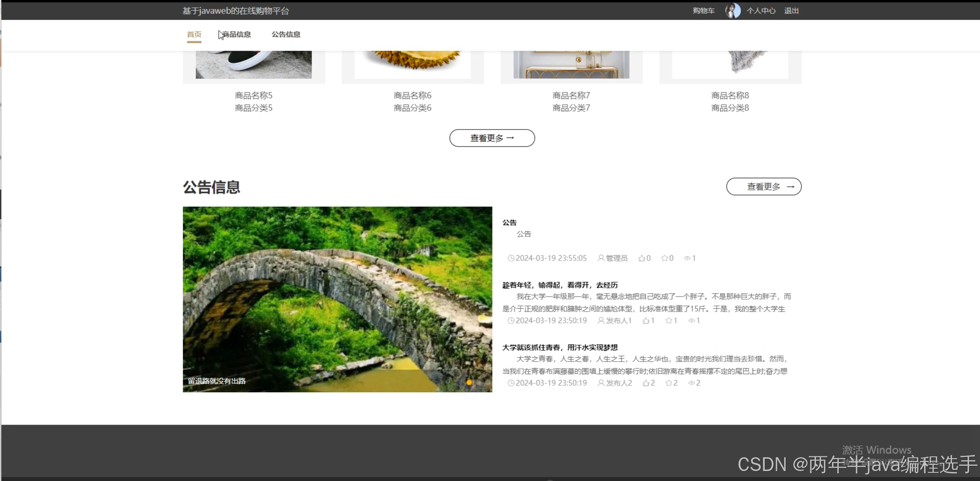The height and width of the screenshot is (481, 980).
Task: Click product title 商品名称5
Action: tap(254, 95)
